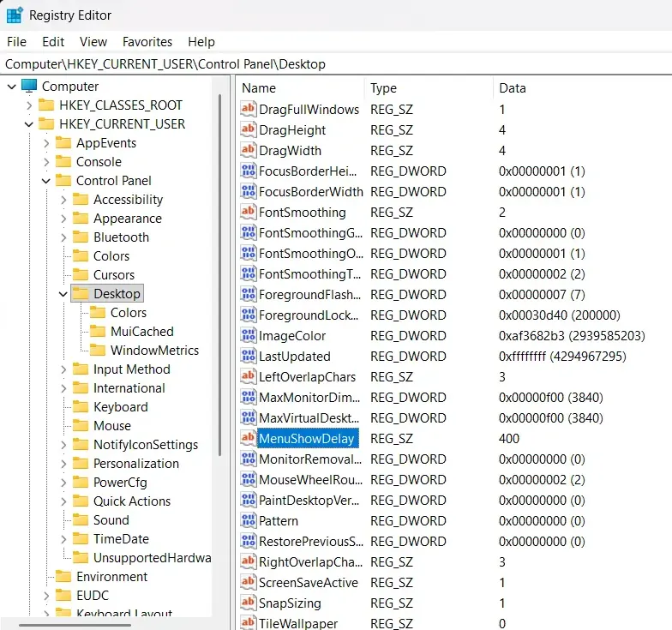Click the Computer monitor icon in tree

(29, 86)
